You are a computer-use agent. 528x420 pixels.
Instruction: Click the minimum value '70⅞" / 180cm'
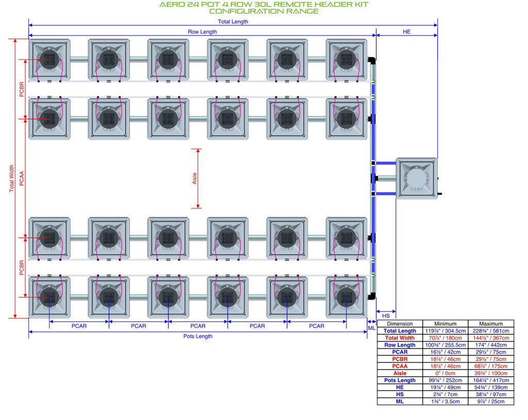(x=445, y=338)
